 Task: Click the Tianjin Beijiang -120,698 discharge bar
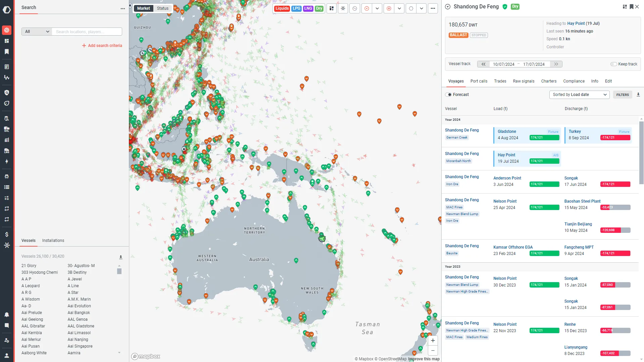coord(615,230)
